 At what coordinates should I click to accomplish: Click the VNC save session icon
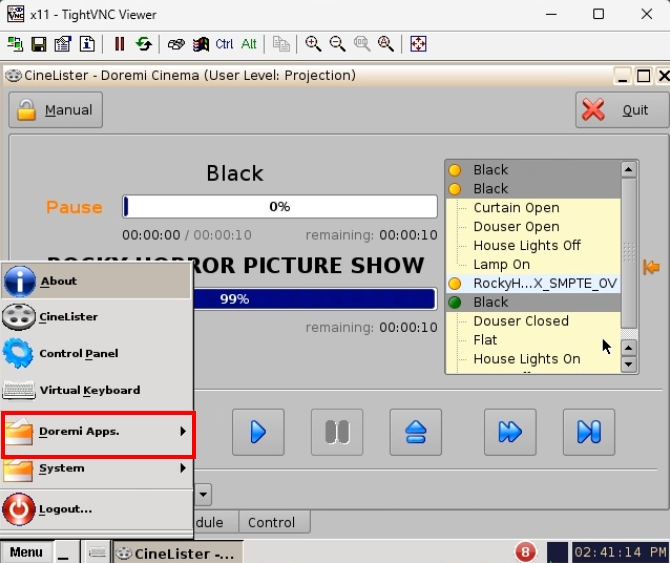click(39, 44)
